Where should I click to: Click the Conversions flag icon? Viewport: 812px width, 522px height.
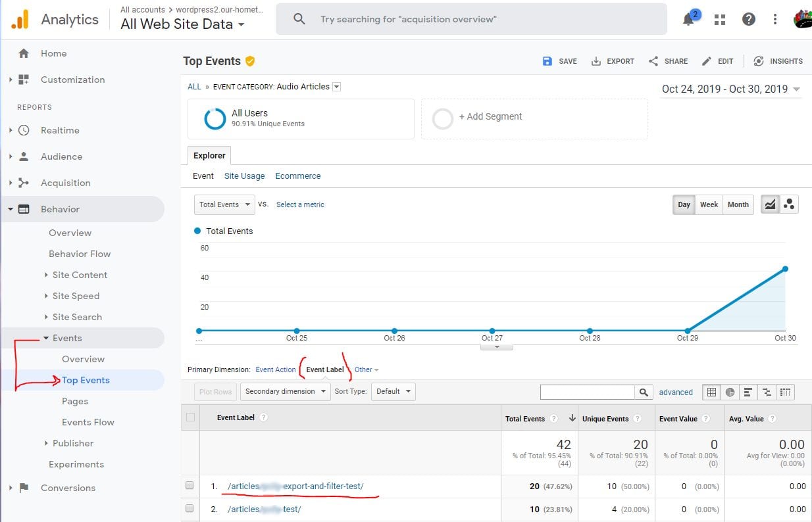coord(24,488)
